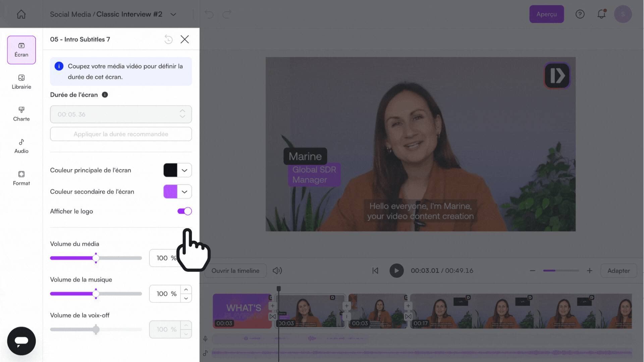Open the Charte sidebar panel
This screenshot has width=644, height=362.
[x=21, y=114]
